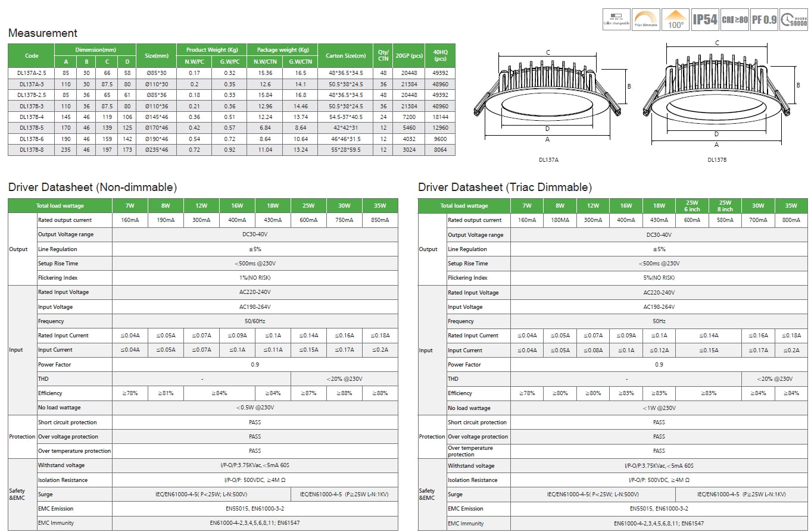Click the 50/60Hz frequency value
Viewport: 811px width, 532px height.
[x=255, y=321]
